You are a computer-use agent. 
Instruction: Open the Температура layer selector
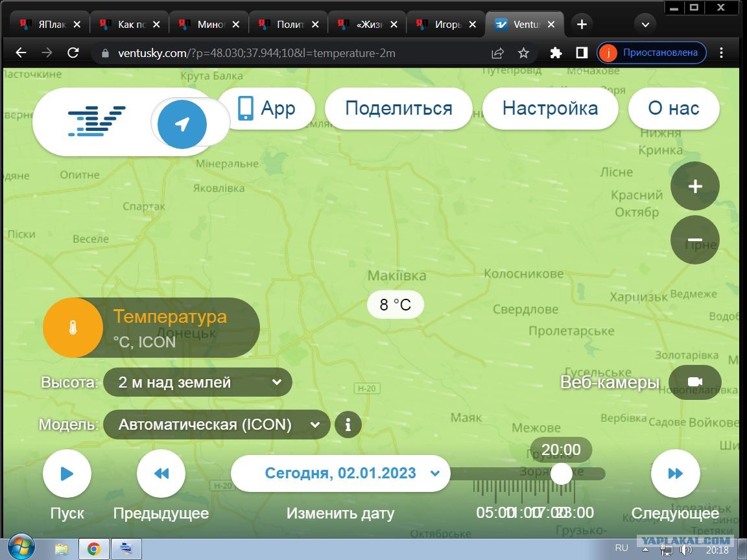(152, 327)
